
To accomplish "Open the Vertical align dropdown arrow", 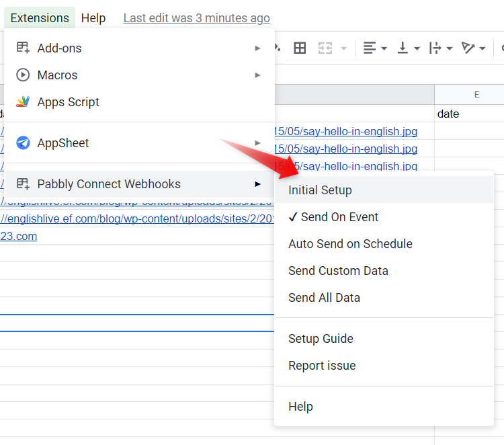I will pyautogui.click(x=417, y=48).
